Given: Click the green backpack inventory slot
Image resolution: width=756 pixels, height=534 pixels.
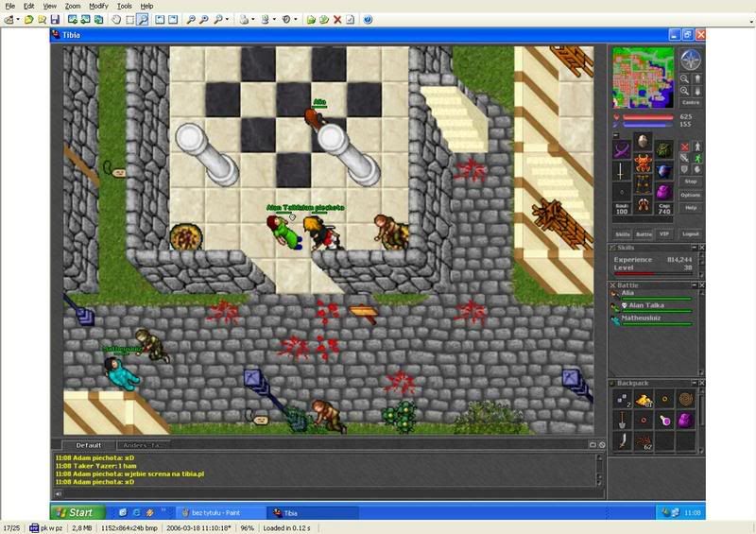Looking at the screenshot, I should (x=664, y=148).
